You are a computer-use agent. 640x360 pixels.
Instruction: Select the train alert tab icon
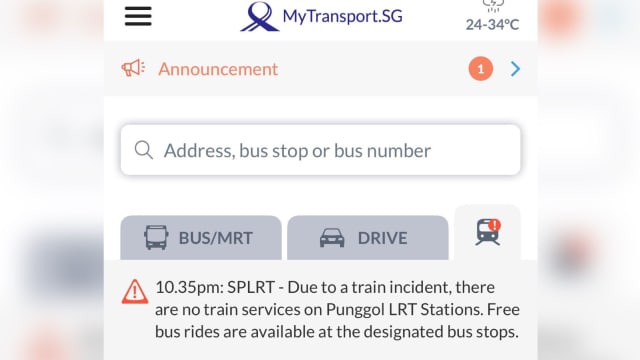tap(487, 232)
